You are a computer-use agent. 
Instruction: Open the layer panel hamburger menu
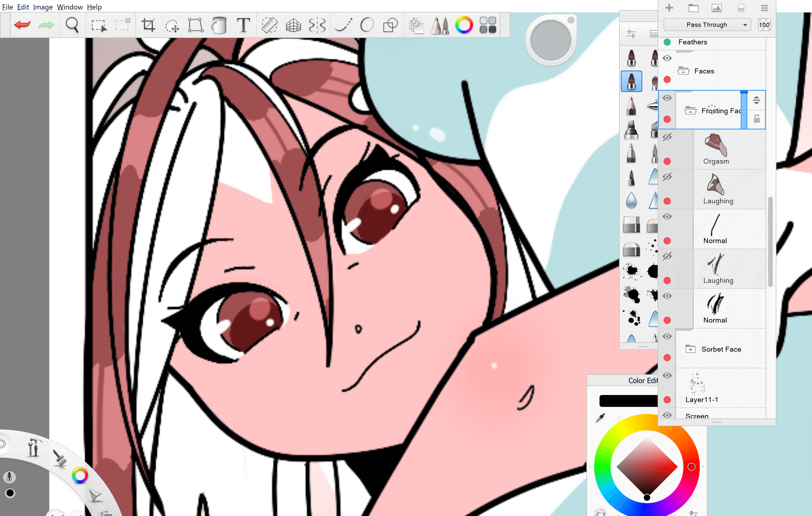coord(764,8)
